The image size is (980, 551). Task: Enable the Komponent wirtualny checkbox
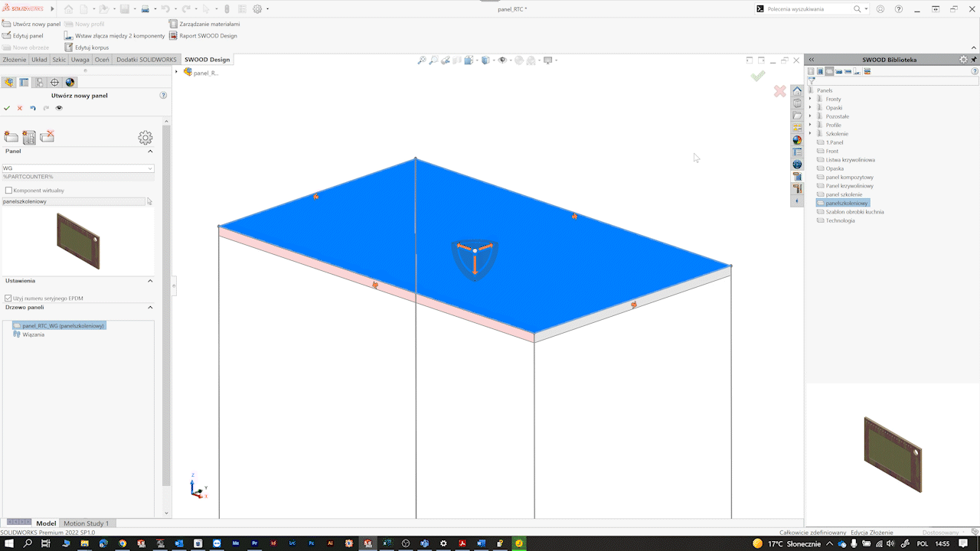point(10,189)
